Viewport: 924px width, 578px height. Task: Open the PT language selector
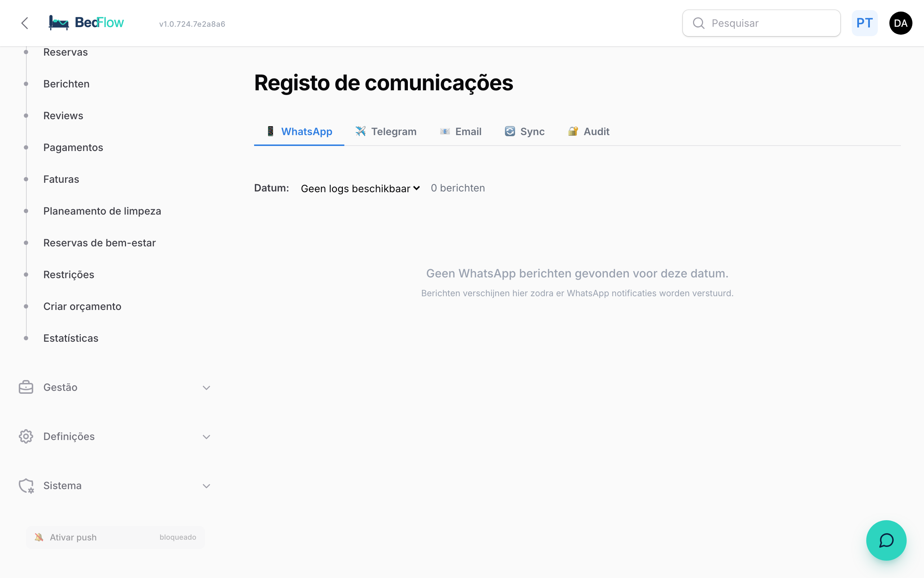click(x=864, y=23)
